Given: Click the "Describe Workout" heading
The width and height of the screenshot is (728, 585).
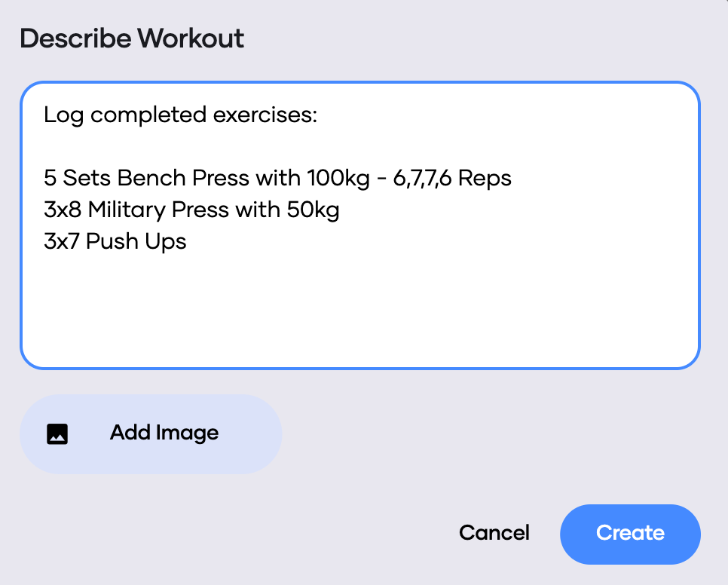Looking at the screenshot, I should pyautogui.click(x=132, y=38).
